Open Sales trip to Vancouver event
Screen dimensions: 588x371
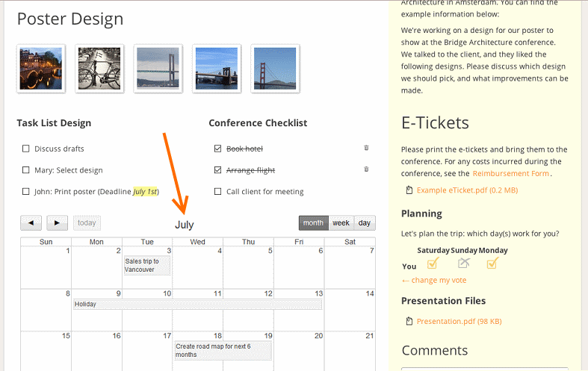point(147,265)
